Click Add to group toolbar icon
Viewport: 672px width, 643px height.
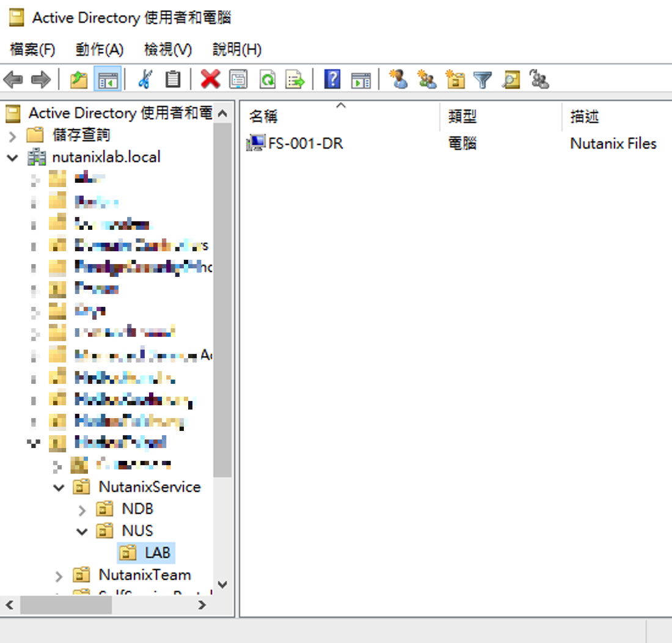coord(539,79)
